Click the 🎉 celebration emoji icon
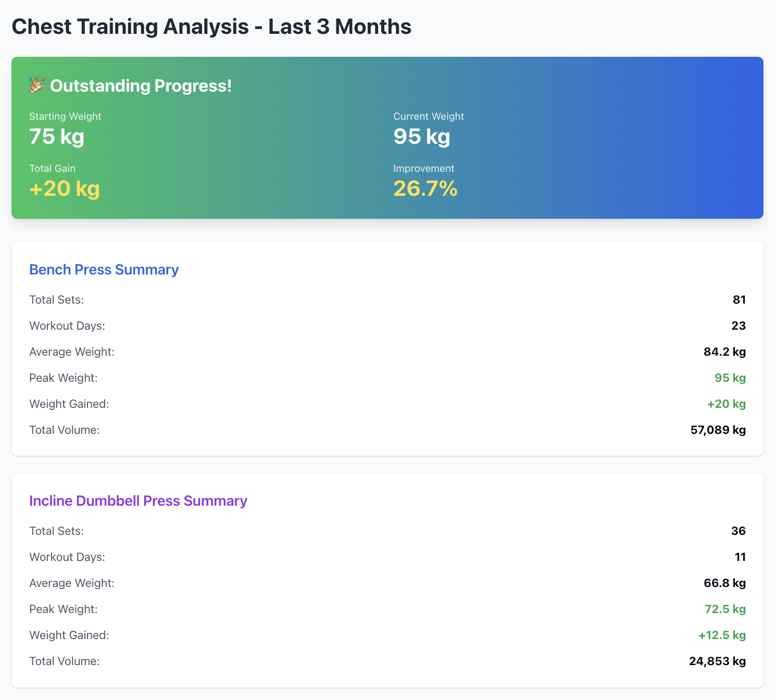 (x=37, y=86)
